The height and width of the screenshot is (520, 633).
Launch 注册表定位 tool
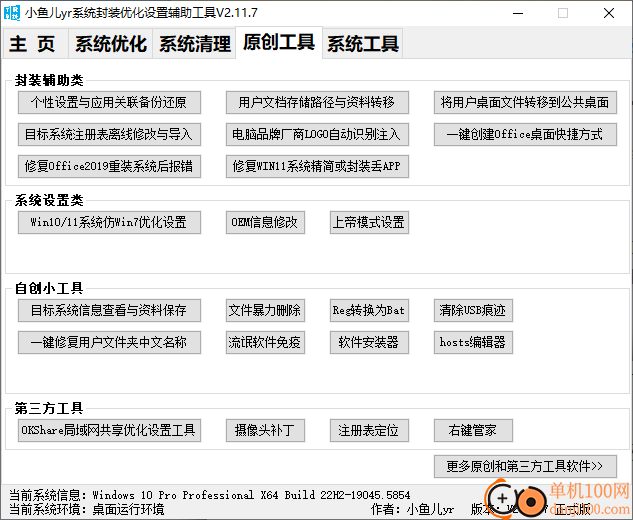[369, 430]
